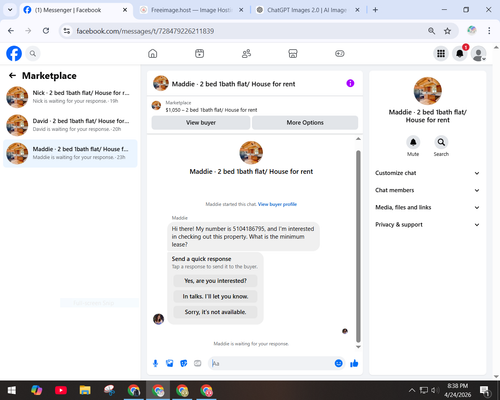This screenshot has width=500, height=400.
Task: Click the conversation vertical scrollbar
Action: click(358, 246)
